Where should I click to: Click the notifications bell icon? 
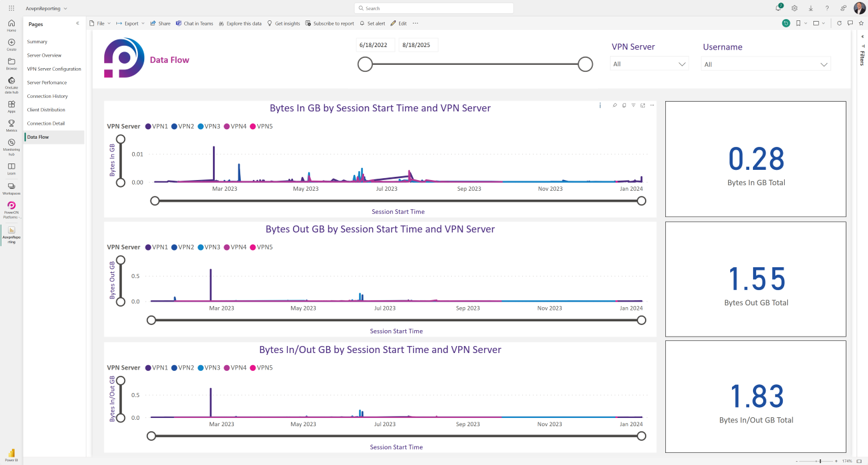[x=778, y=8]
